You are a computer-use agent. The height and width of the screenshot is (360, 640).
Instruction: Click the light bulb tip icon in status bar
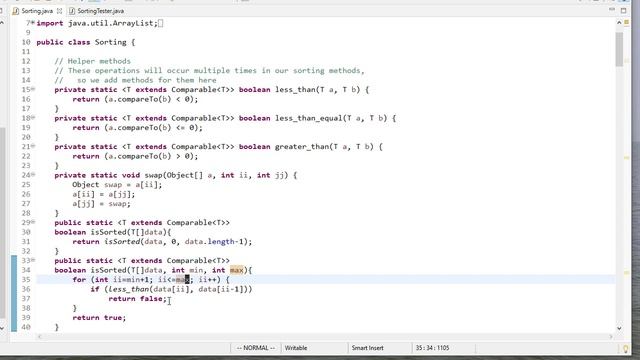625,349
